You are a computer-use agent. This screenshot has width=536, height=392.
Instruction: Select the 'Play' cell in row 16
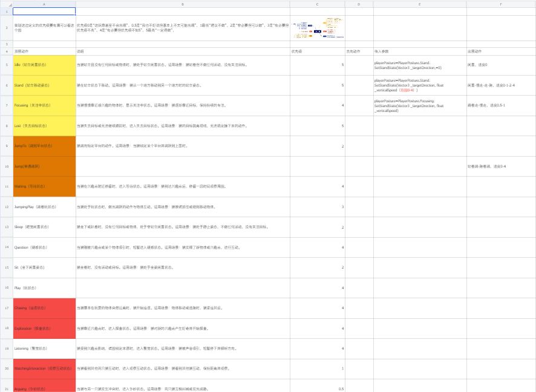(44, 288)
